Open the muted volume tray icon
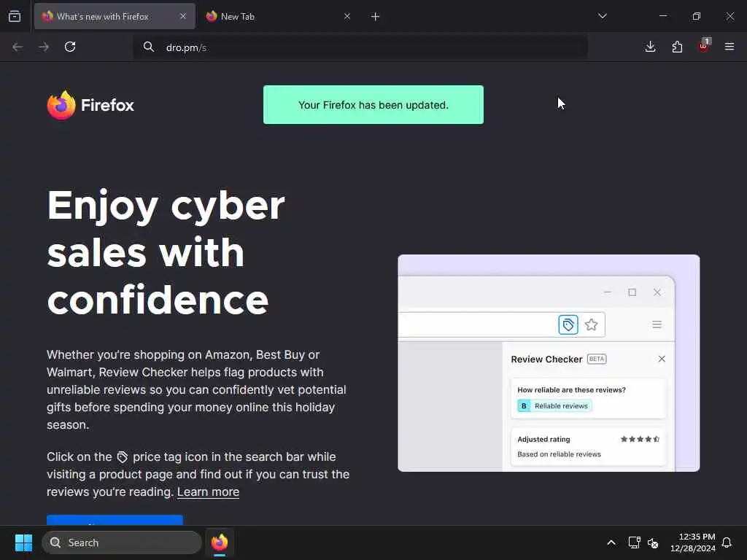The height and width of the screenshot is (560, 747). (x=653, y=542)
